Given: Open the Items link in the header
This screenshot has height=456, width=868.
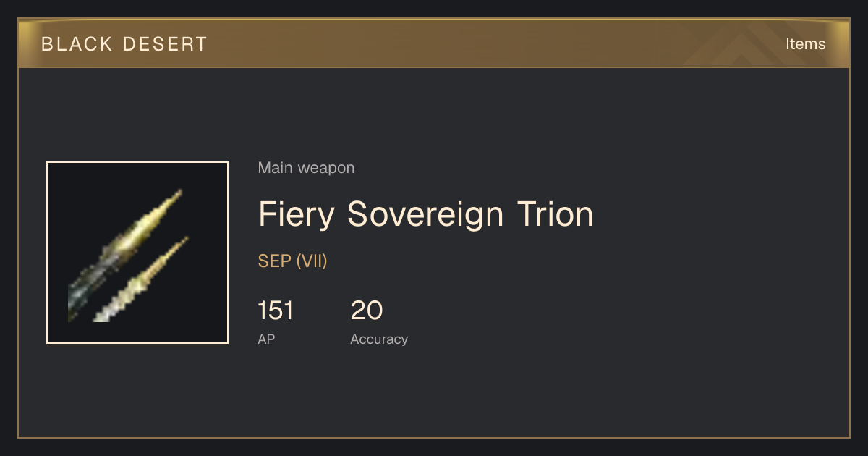Looking at the screenshot, I should pos(805,43).
